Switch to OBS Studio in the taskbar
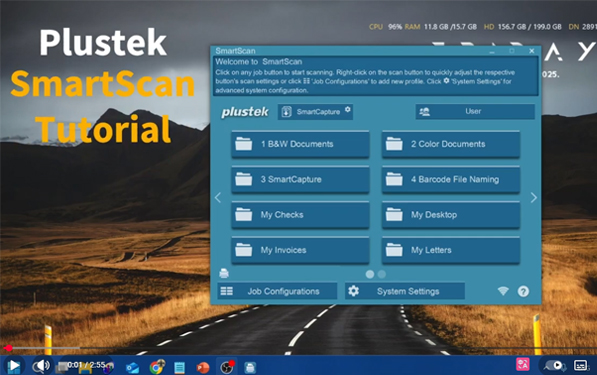Image resolution: width=597 pixels, height=375 pixels. 227,367
